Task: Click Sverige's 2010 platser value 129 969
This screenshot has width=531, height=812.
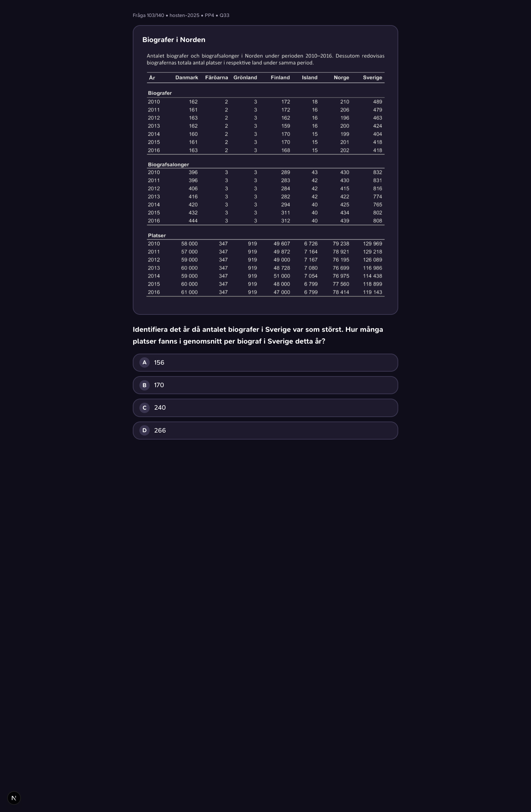Action: tap(372, 244)
